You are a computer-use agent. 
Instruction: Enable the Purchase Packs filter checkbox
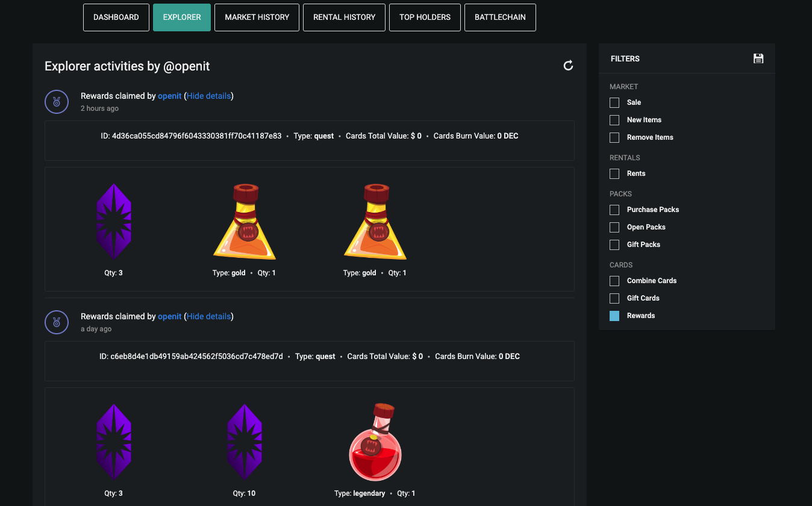click(x=614, y=210)
